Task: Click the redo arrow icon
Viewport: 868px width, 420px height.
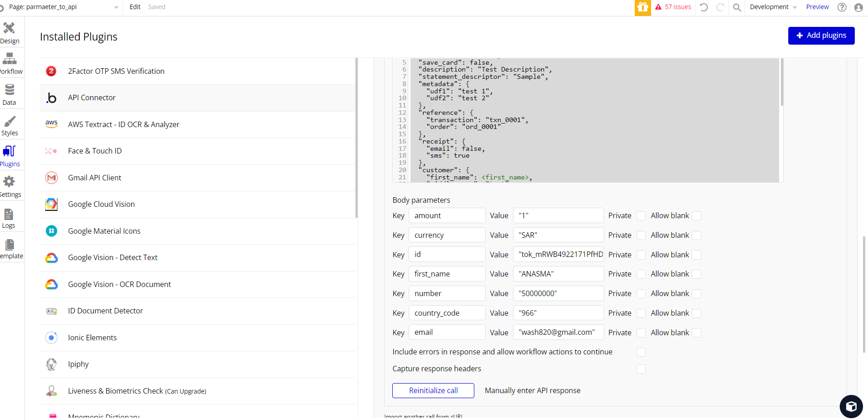Action: (720, 7)
